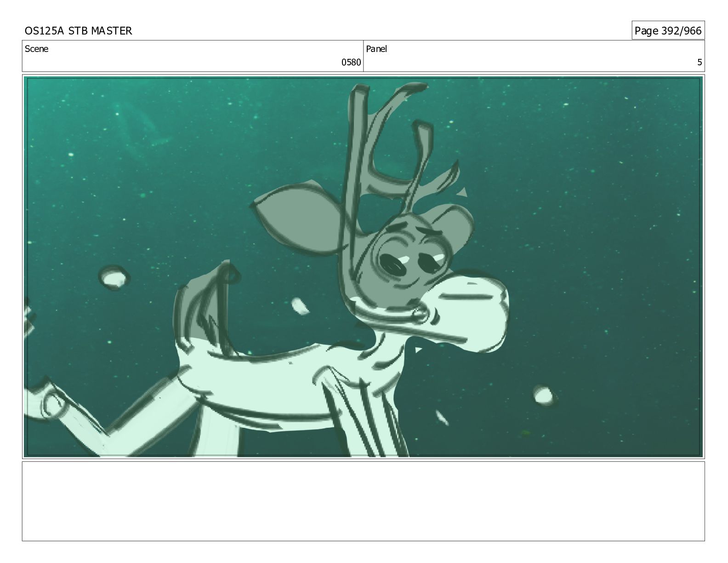The height and width of the screenshot is (563, 728).
Task: Click the scene number '0580'
Action: coord(351,63)
